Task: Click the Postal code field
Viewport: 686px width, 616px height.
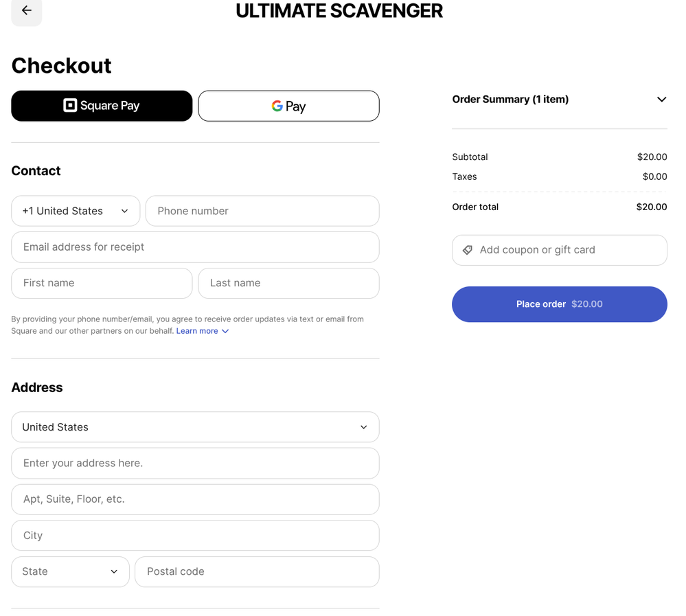Action: tap(257, 571)
